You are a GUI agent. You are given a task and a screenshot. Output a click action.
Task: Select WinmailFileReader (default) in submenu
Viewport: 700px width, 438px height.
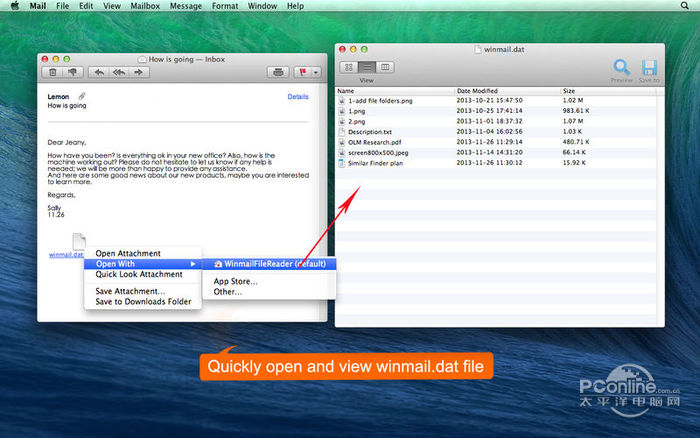tap(269, 264)
